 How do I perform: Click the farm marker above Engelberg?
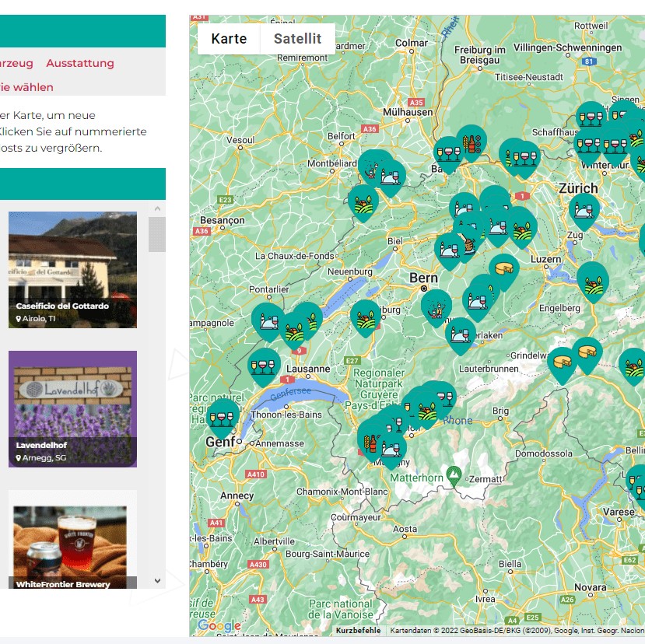pyautogui.click(x=593, y=282)
